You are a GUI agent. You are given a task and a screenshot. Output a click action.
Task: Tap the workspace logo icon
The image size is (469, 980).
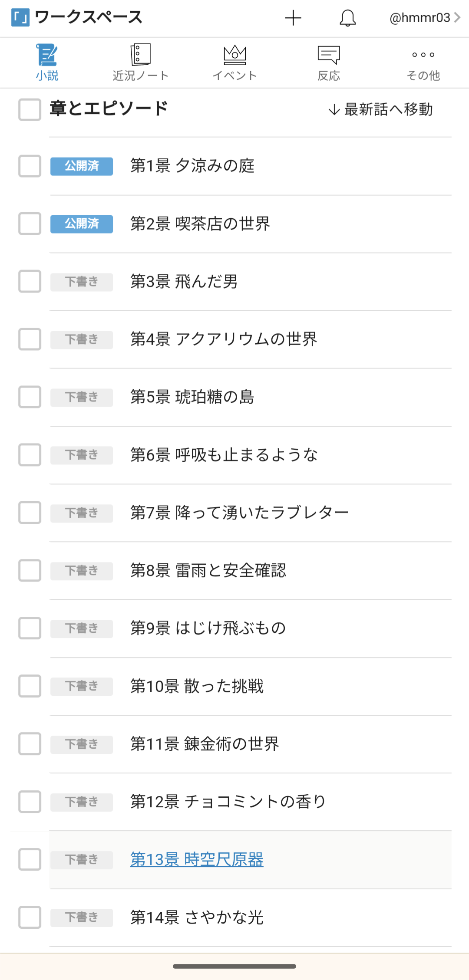(20, 17)
